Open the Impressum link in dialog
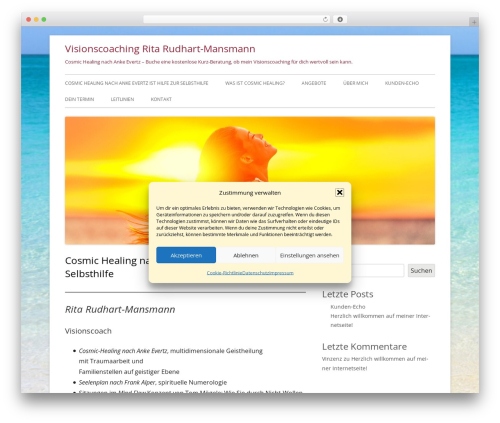This screenshot has height=423, width=500. (281, 273)
